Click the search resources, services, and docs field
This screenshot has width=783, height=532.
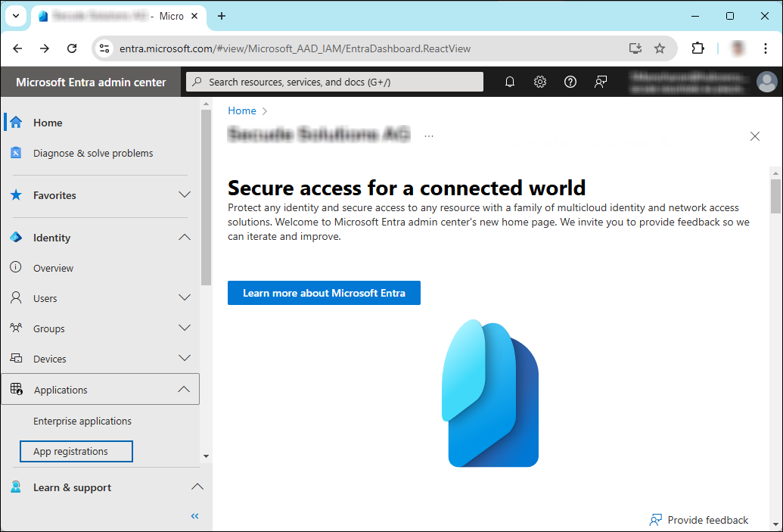click(334, 82)
